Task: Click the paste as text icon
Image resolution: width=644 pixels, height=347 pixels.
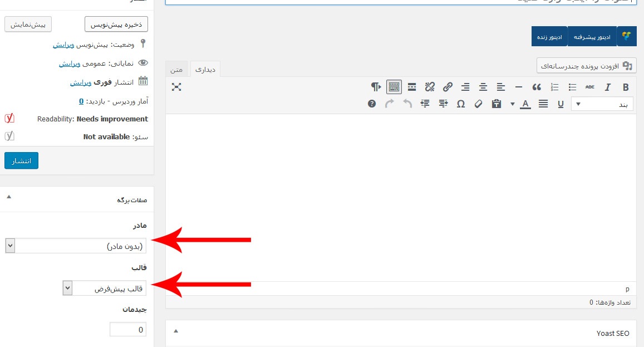Action: point(496,104)
